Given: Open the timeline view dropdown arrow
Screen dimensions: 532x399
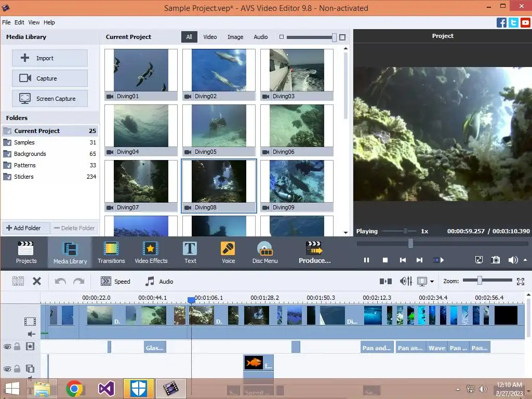Looking at the screenshot, I should (432, 281).
